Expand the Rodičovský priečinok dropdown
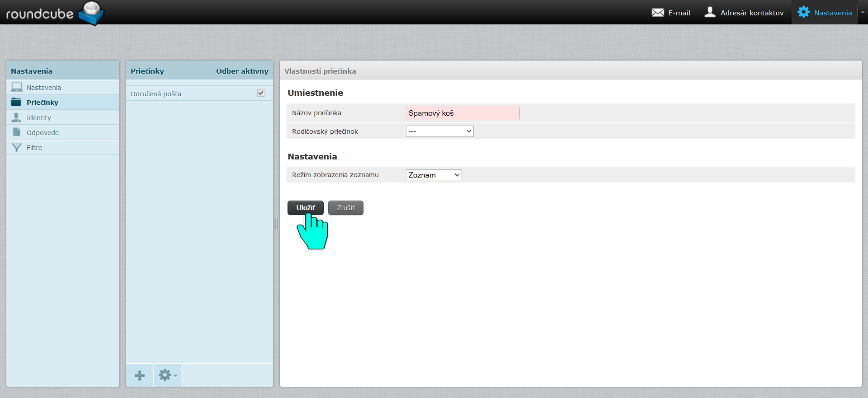 pyautogui.click(x=439, y=131)
